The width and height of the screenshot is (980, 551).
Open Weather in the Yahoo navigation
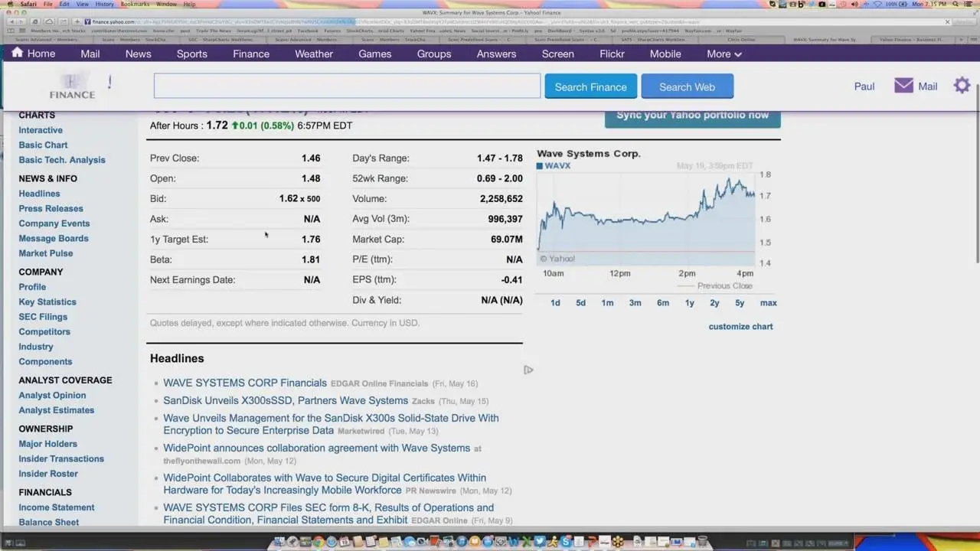tap(314, 54)
